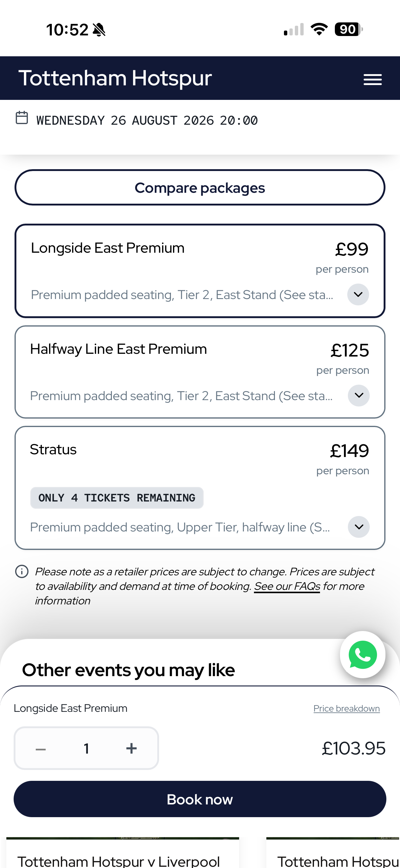
Task: Tap the info icon beside price note
Action: [x=22, y=571]
